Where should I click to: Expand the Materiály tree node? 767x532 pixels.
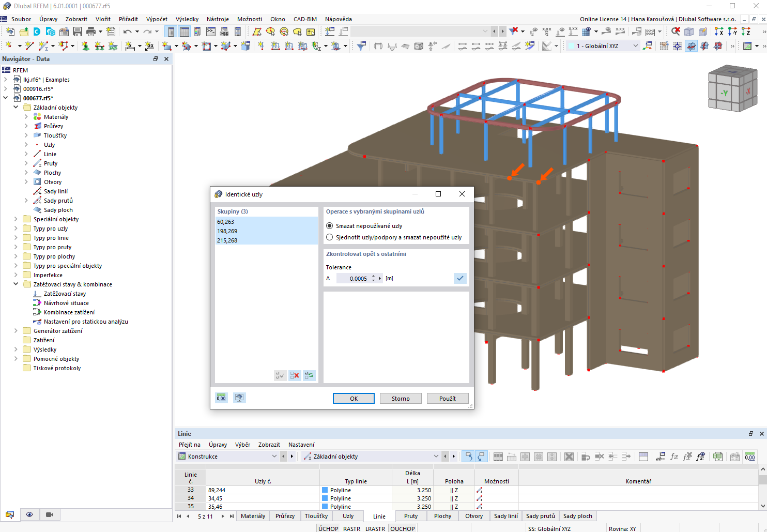coord(26,117)
